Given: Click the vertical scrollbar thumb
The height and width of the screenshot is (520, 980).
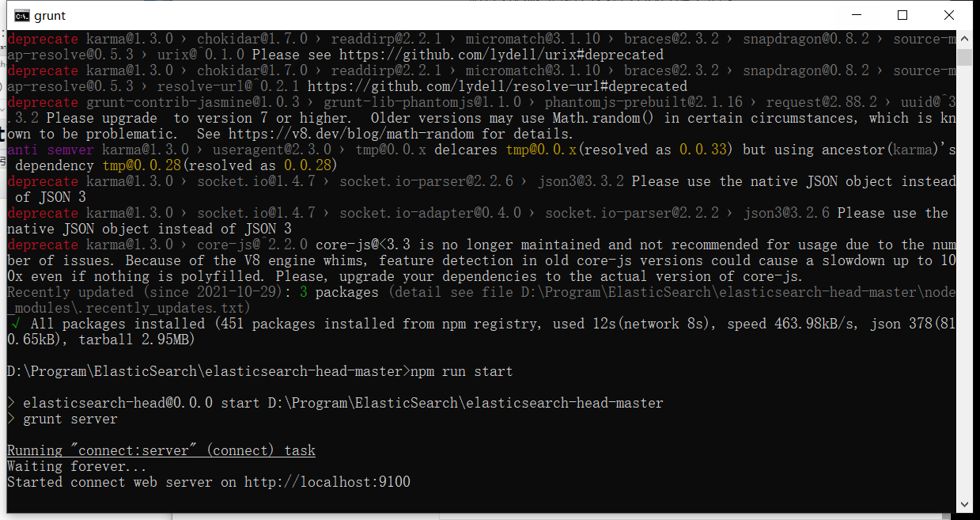Looking at the screenshot, I should (964, 57).
